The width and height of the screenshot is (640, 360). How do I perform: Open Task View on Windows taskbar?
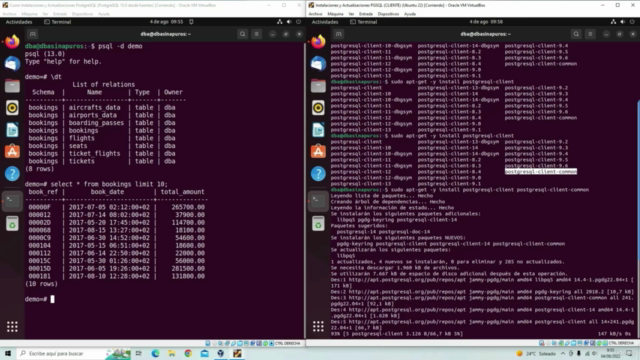[x=139, y=353]
